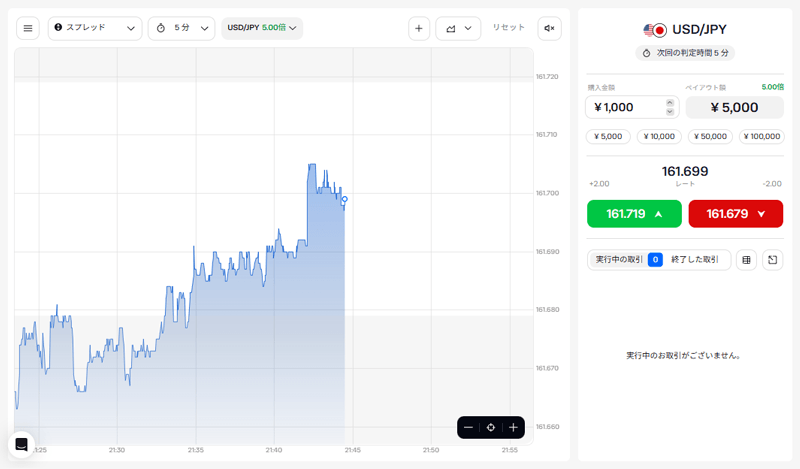
Task: Zoom out the chart with minus
Action: tap(468, 428)
